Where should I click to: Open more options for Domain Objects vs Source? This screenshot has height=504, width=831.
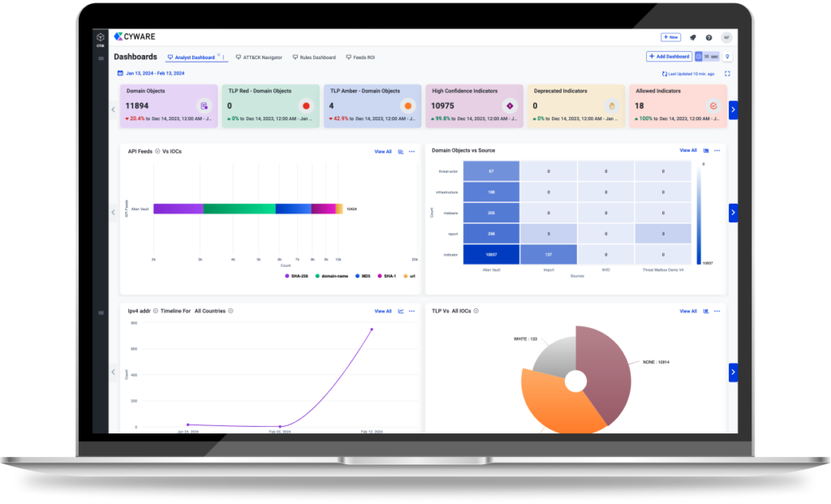click(717, 150)
